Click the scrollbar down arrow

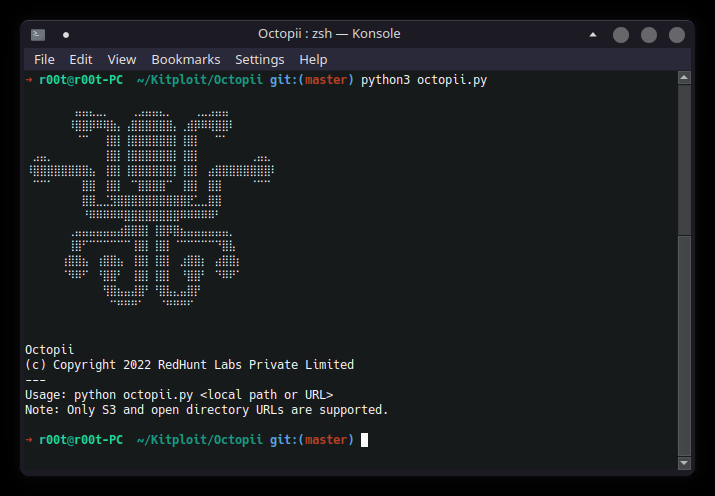(x=685, y=464)
